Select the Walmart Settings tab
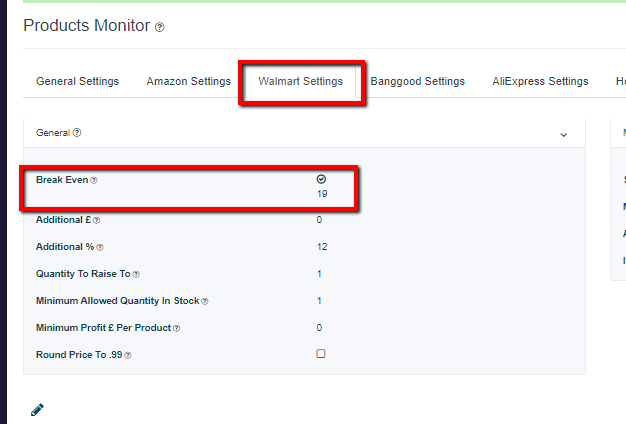The width and height of the screenshot is (626, 424). pos(301,81)
